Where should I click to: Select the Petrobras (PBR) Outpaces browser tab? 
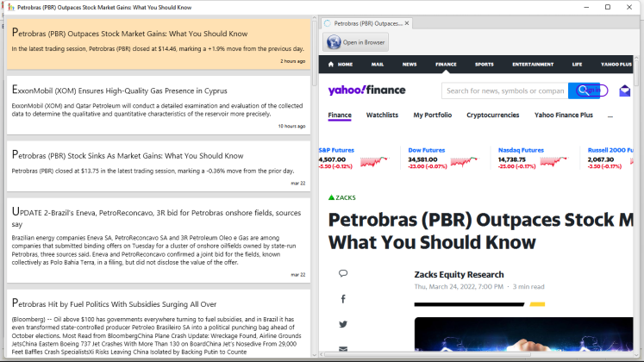(366, 23)
